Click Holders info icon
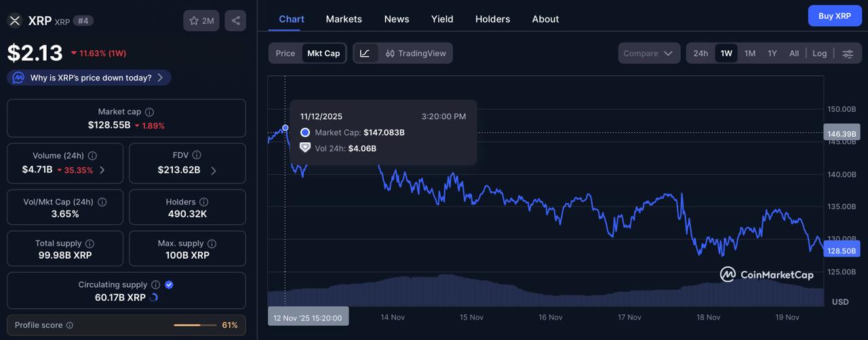Screen dimensions: 868x340 pos(204,202)
